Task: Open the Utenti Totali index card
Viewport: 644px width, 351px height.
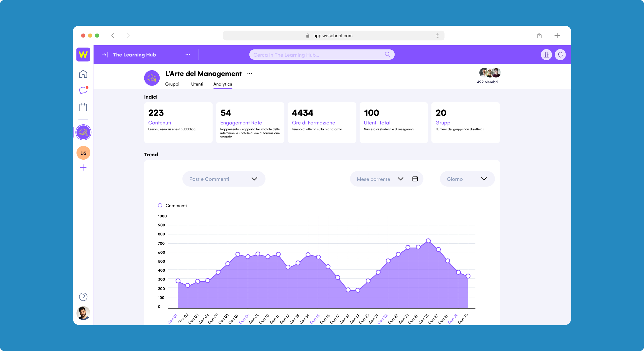Action: click(394, 122)
